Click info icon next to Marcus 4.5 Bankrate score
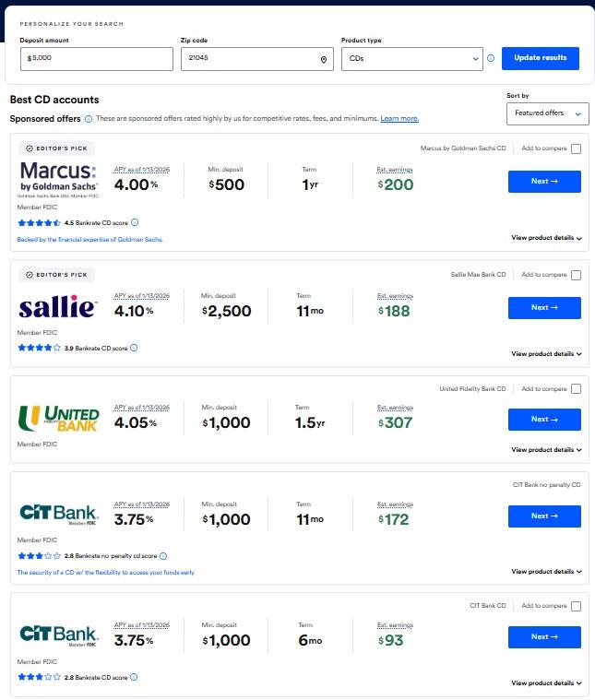 [135, 222]
